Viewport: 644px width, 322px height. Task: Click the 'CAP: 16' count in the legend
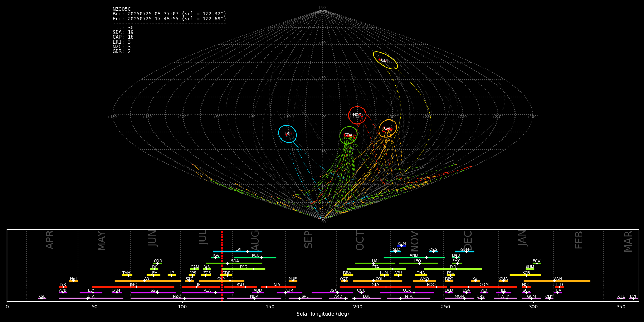[x=123, y=37]
